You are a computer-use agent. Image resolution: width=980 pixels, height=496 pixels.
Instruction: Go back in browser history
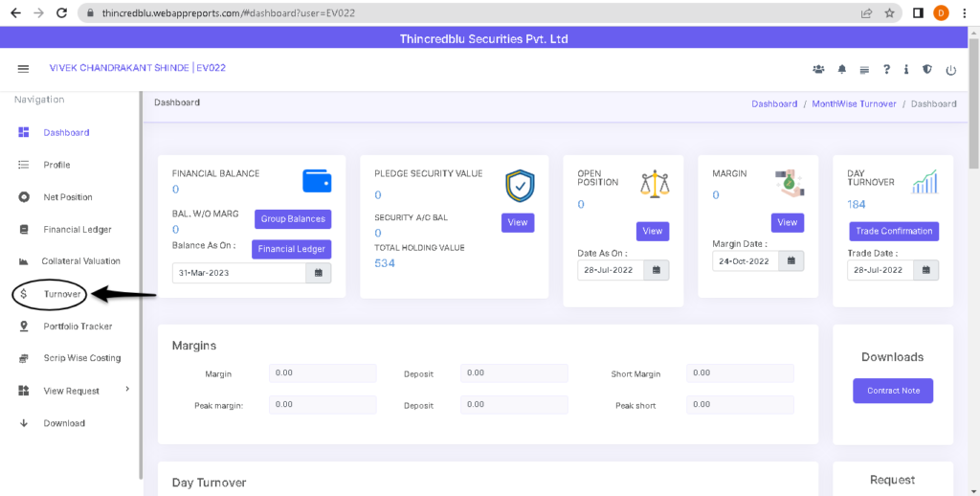pyautogui.click(x=15, y=12)
